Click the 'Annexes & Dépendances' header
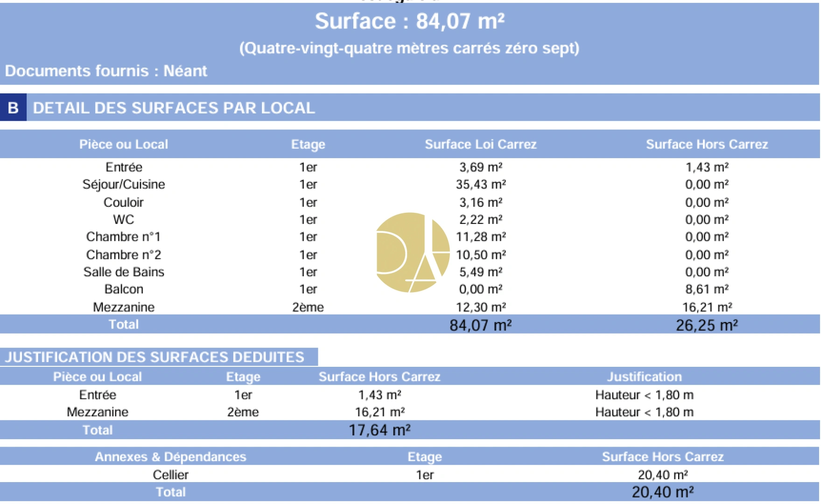The width and height of the screenshot is (821, 504). (170, 456)
